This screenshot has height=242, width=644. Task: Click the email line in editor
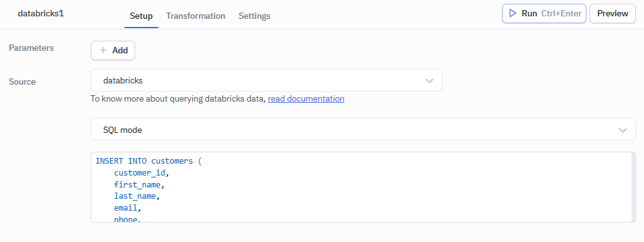[x=128, y=208]
